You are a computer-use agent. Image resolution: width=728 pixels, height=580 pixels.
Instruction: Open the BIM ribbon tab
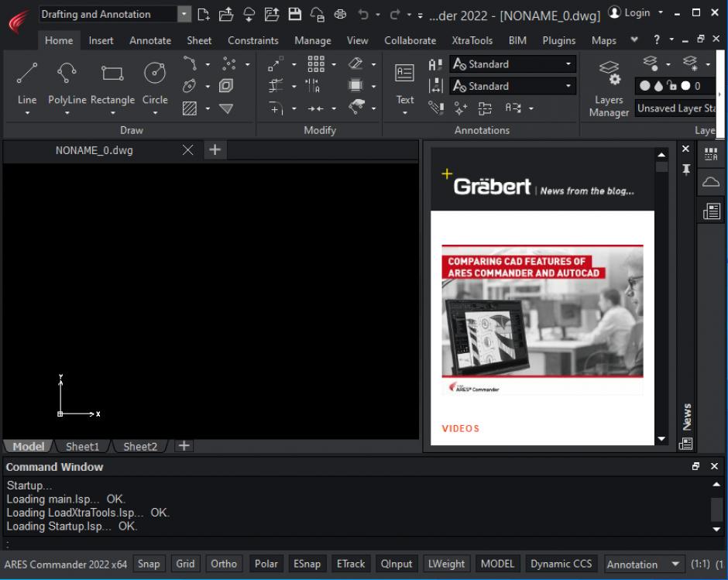coord(517,40)
